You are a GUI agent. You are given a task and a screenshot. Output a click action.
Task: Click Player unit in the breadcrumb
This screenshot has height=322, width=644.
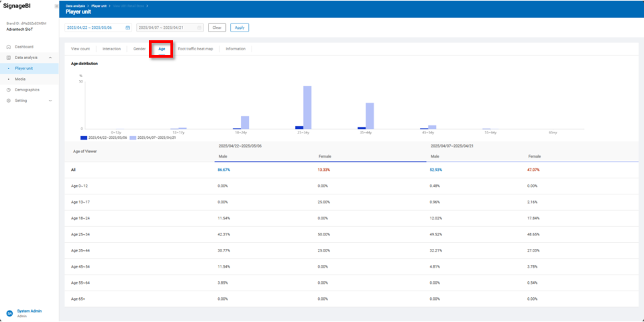pyautogui.click(x=100, y=5)
